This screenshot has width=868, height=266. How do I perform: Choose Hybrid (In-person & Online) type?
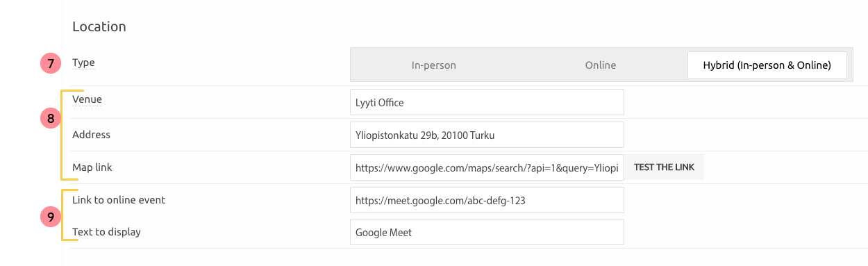click(x=767, y=65)
